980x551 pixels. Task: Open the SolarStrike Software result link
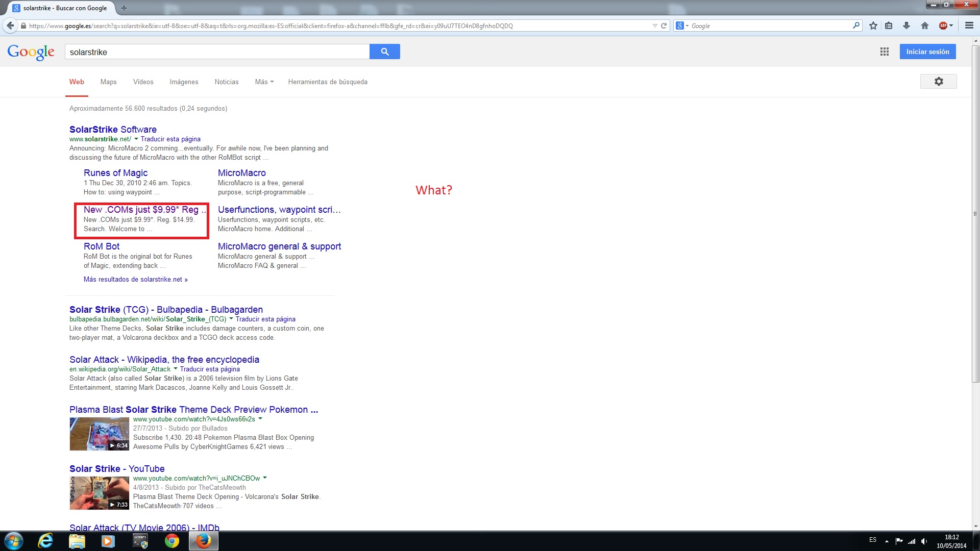click(x=113, y=130)
